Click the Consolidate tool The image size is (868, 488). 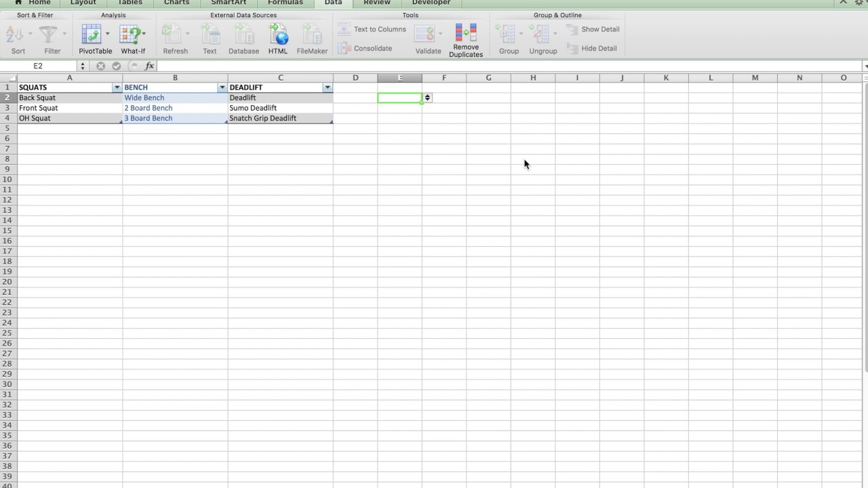coord(365,48)
